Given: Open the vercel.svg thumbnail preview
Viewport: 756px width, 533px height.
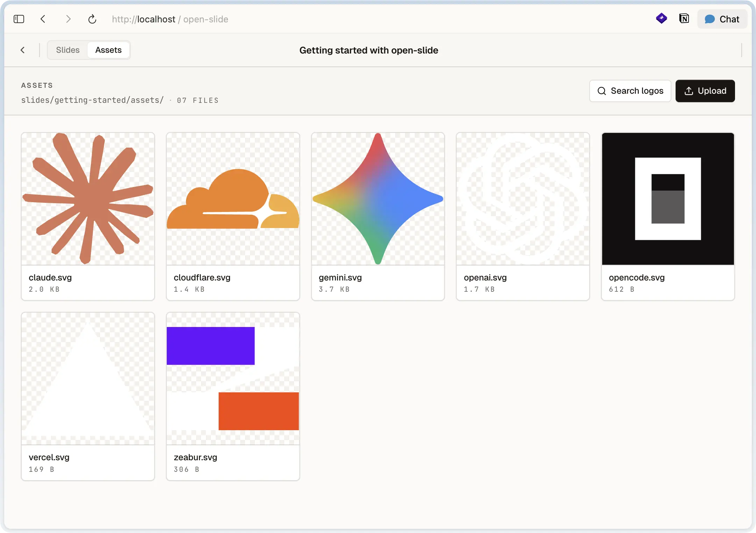Looking at the screenshot, I should tap(88, 378).
